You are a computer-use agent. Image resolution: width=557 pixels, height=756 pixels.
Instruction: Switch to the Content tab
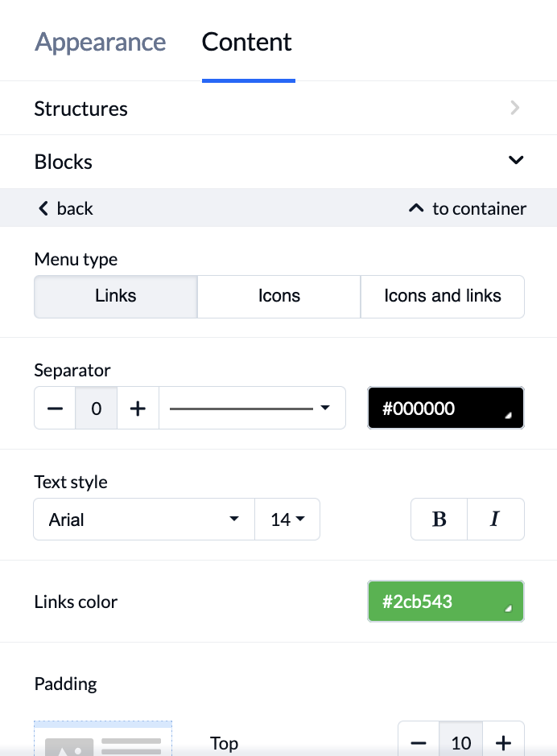246,42
